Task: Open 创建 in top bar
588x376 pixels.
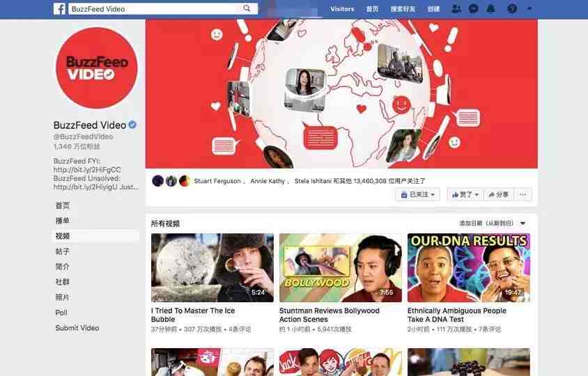Action: pyautogui.click(x=433, y=8)
